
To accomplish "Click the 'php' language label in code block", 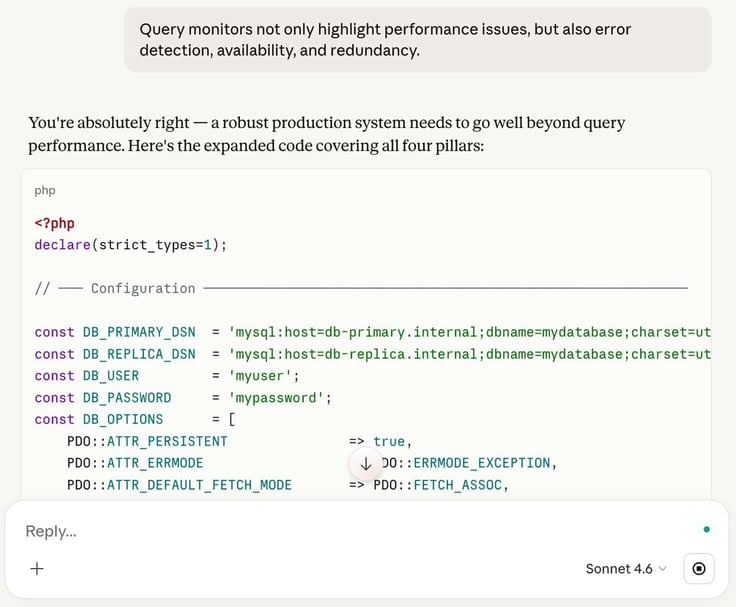I will [45, 190].
